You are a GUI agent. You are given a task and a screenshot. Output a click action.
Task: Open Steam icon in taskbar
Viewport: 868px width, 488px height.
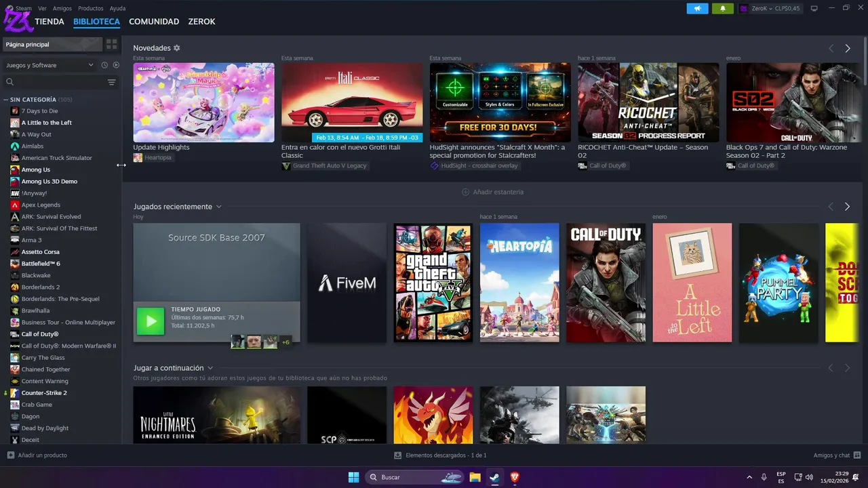[x=495, y=477]
